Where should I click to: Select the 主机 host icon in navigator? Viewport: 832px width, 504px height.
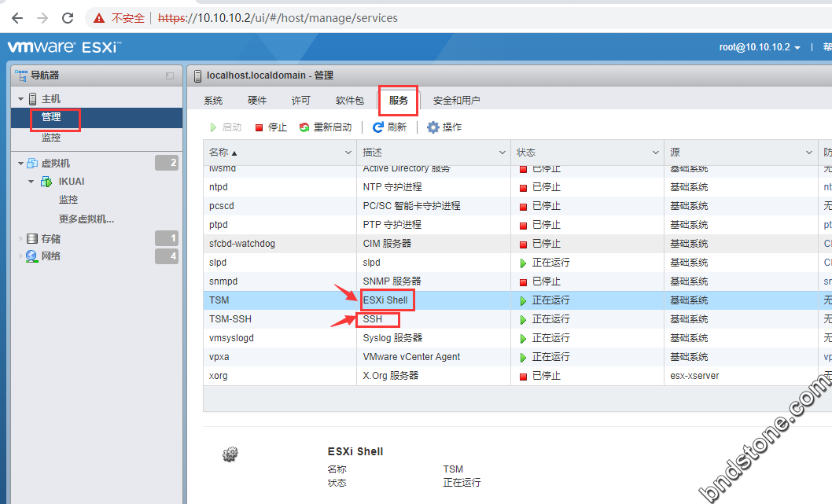tap(33, 99)
